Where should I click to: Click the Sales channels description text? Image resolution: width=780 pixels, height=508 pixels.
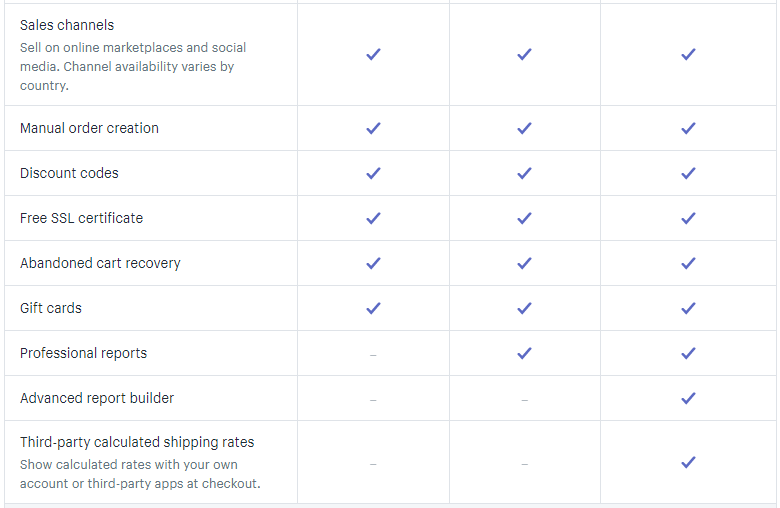[132, 67]
